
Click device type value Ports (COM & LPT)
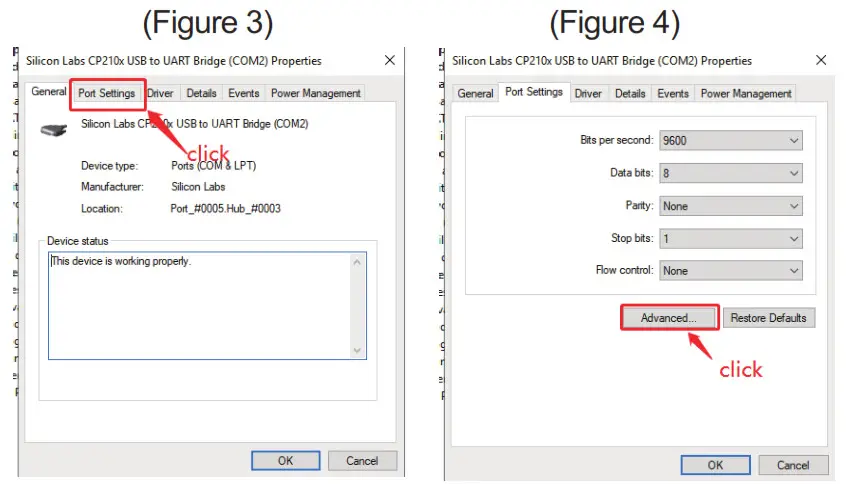(x=214, y=166)
